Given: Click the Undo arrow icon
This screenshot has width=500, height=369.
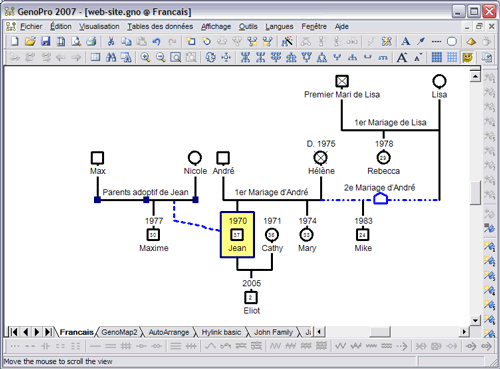Looking at the screenshot, I should (x=157, y=42).
